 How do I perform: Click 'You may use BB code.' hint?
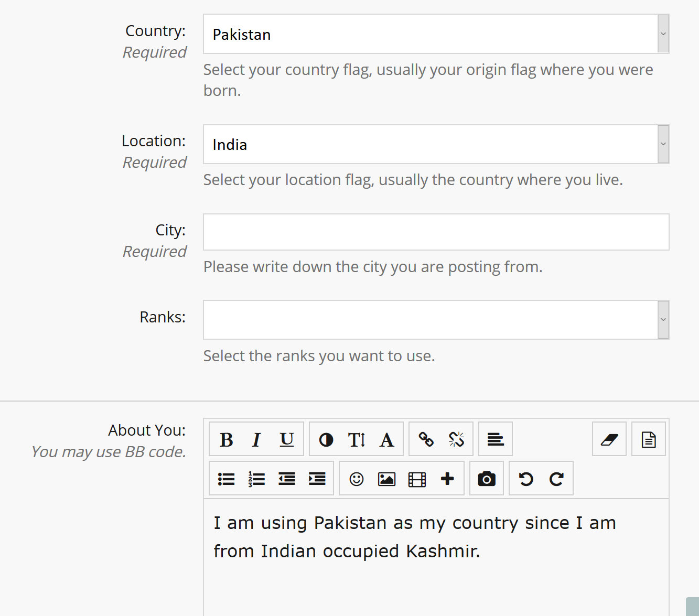109,452
